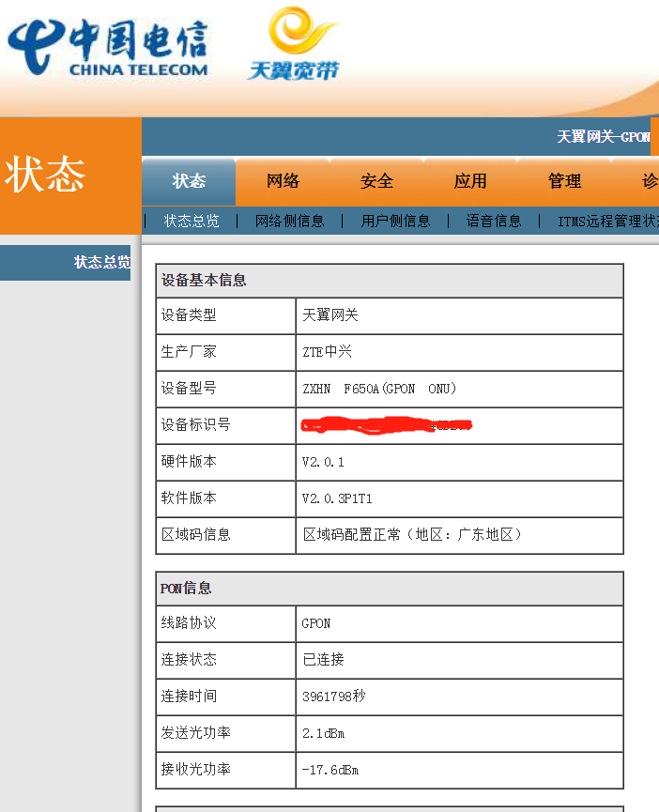Switch to the 网络 tab
This screenshot has height=812, width=659.
point(283,181)
